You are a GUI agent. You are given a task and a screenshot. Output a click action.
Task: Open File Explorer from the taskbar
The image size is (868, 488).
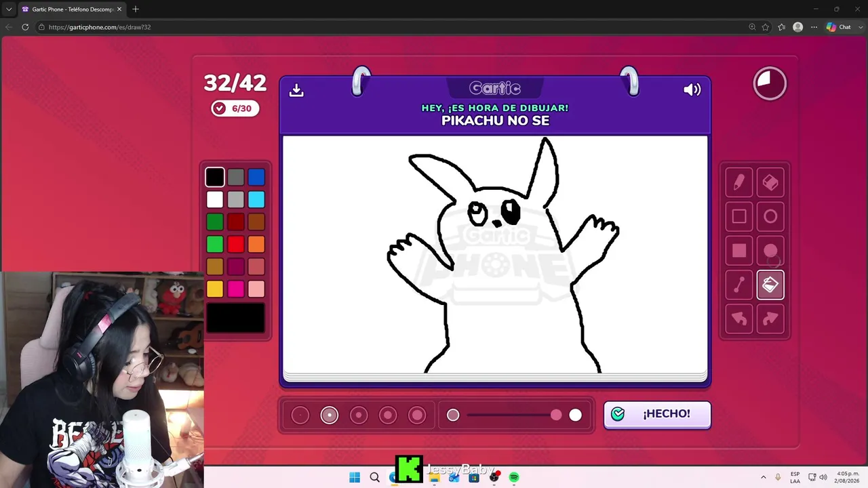(x=435, y=477)
